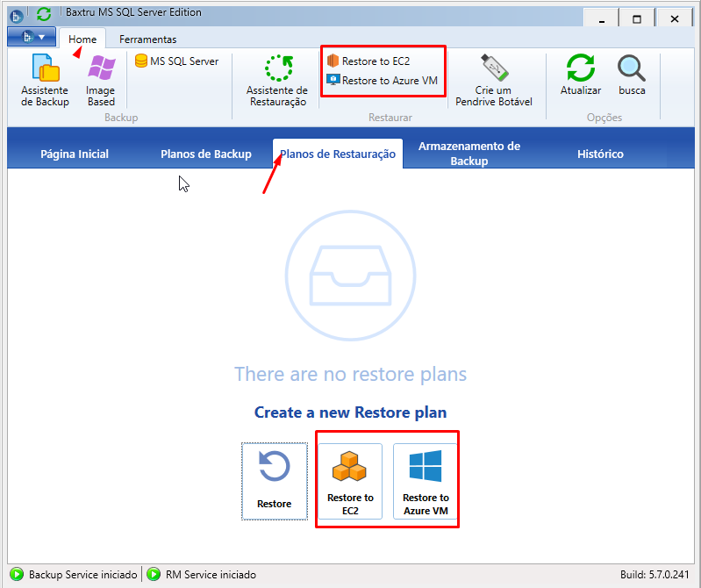Open Armazenamento de Backup tab
Viewport: 701px width, 588px height.
pyautogui.click(x=469, y=154)
